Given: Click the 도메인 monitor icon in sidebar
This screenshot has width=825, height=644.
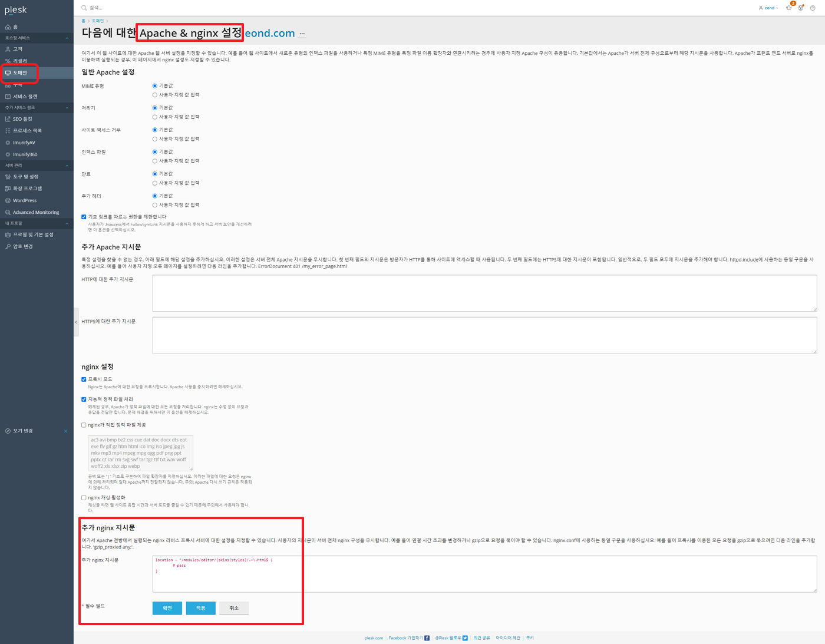Looking at the screenshot, I should (x=8, y=72).
